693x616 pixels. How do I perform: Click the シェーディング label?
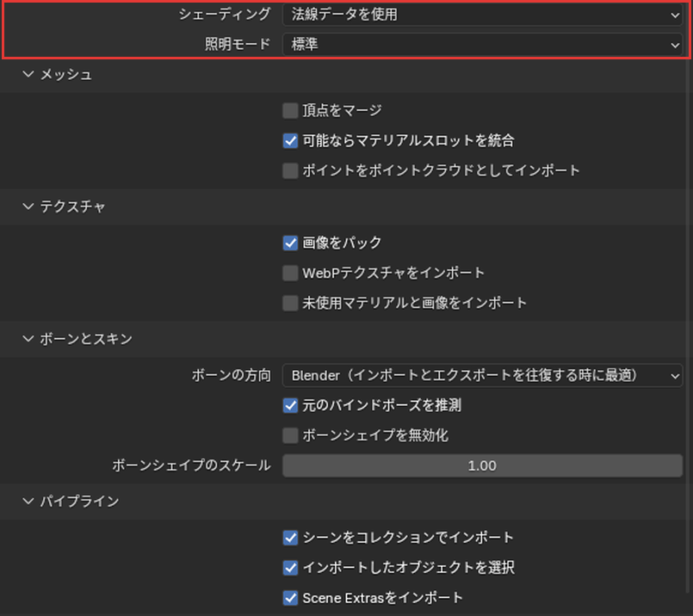point(225,15)
